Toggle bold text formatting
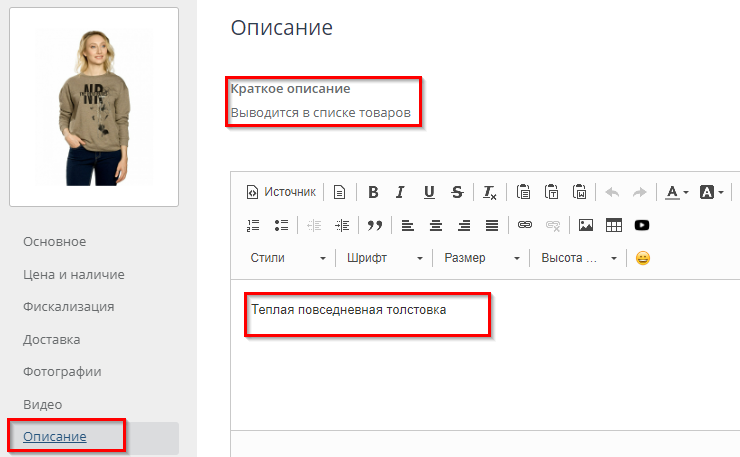Viewport: 740px width, 457px height. pos(373,192)
